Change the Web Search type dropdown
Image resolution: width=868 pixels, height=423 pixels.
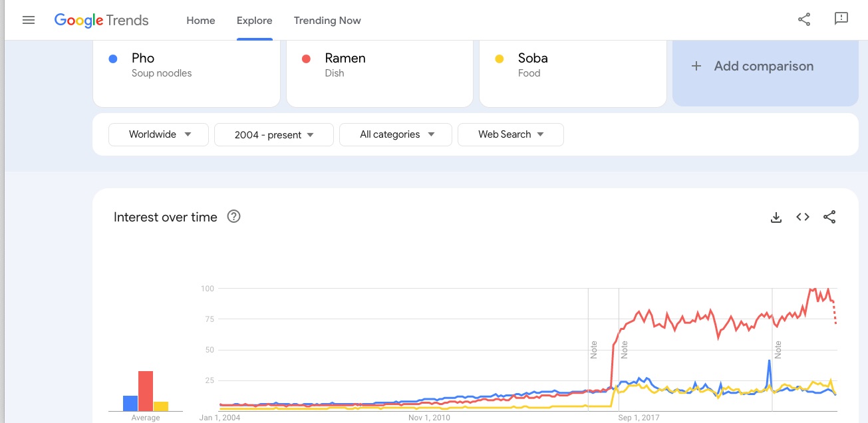510,134
